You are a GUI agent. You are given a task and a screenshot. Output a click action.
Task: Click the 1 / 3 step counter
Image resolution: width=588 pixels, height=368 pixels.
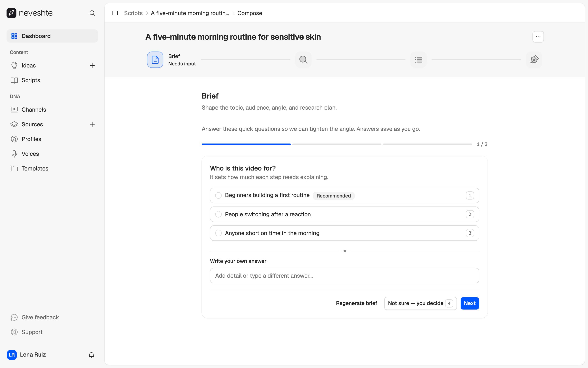[482, 144]
